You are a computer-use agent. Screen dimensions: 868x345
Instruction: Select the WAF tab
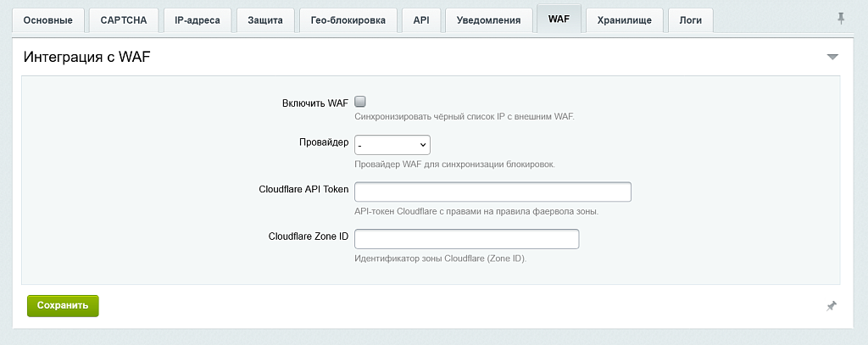click(559, 20)
